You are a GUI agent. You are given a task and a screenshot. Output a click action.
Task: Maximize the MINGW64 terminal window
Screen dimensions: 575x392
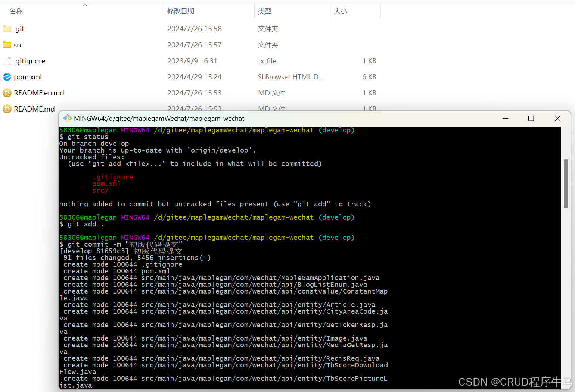pyautogui.click(x=531, y=119)
